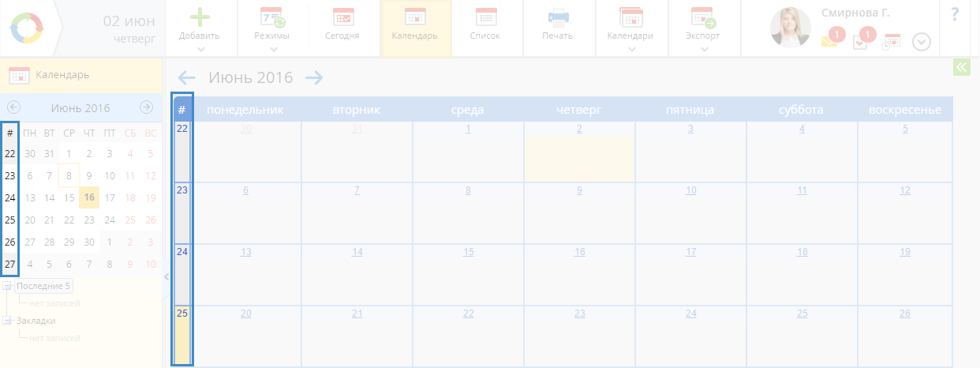Click the суббота column header
Screen dimensions: 980x368
tap(802, 110)
